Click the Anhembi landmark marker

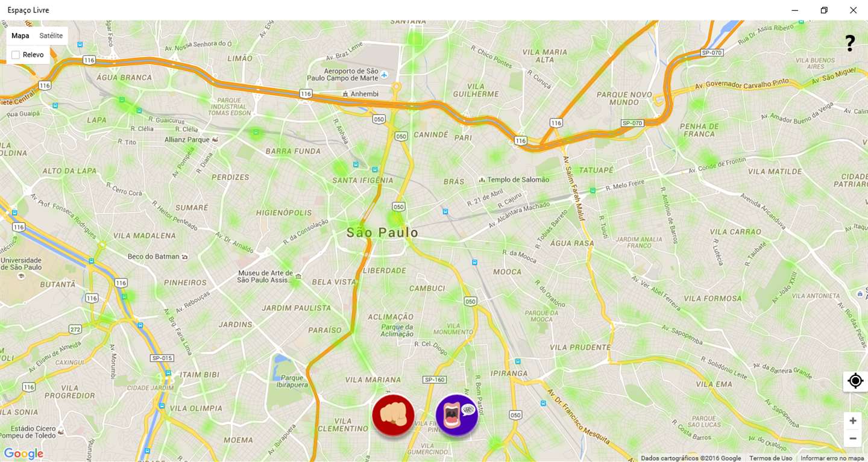click(345, 94)
